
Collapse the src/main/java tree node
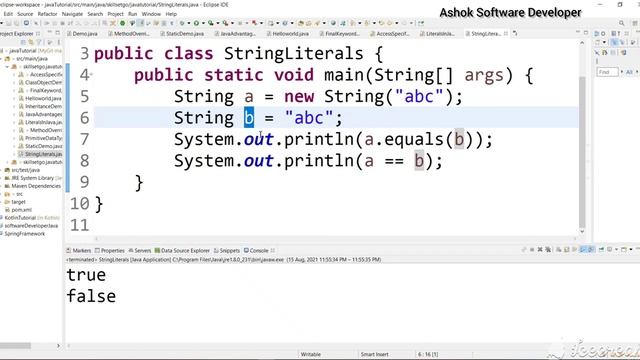[x=2, y=59]
